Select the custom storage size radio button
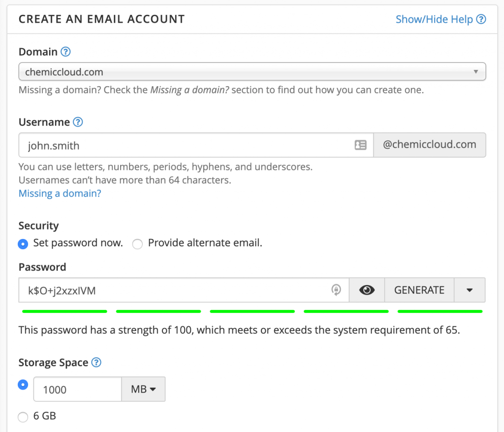Screen dimensions: 504x432 (23, 385)
